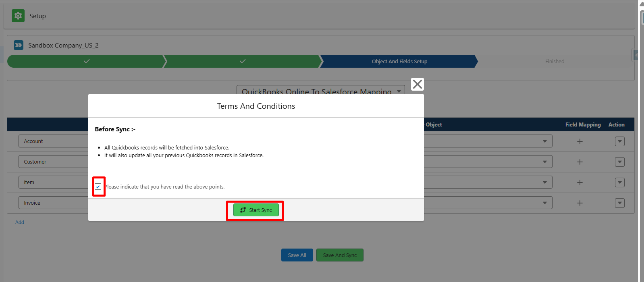The height and width of the screenshot is (282, 644).
Task: Click the Save All button
Action: pyautogui.click(x=297, y=255)
